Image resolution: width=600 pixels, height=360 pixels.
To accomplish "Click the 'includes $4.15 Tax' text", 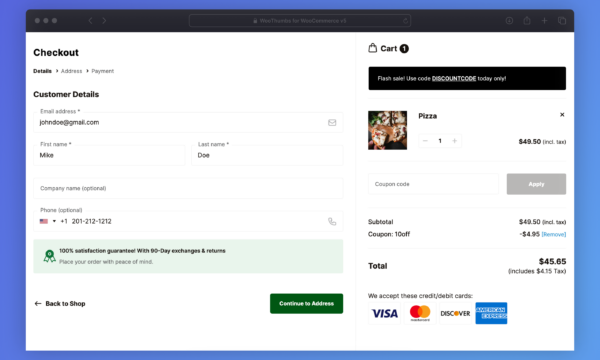I will [x=537, y=271].
